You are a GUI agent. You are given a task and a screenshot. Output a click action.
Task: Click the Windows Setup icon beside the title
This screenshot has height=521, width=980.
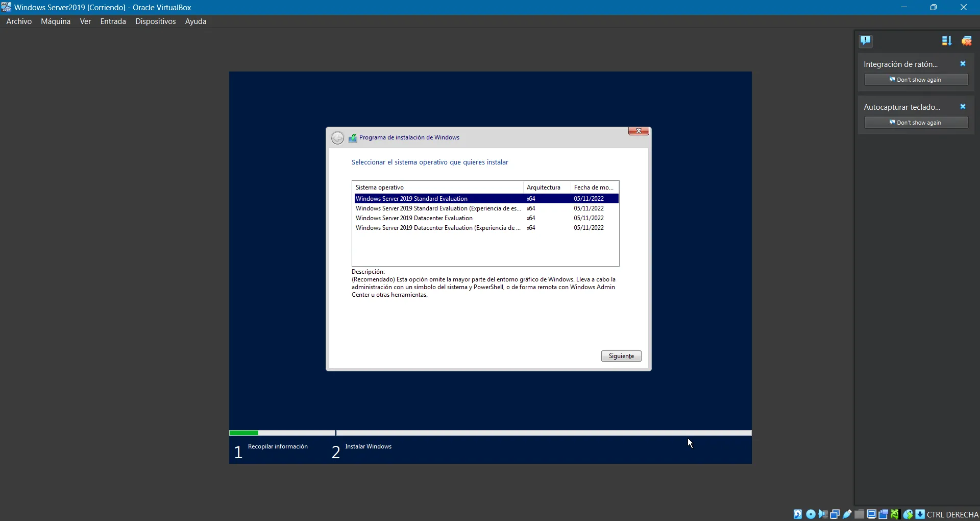353,138
